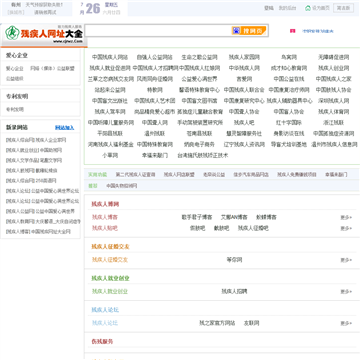Open the 公益爱心满世界 link

[199, 79]
